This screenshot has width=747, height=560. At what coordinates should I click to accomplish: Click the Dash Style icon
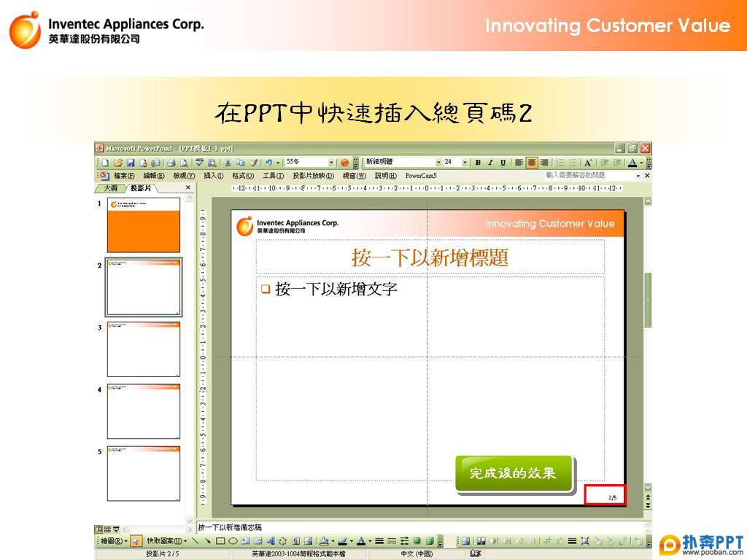[x=392, y=541]
